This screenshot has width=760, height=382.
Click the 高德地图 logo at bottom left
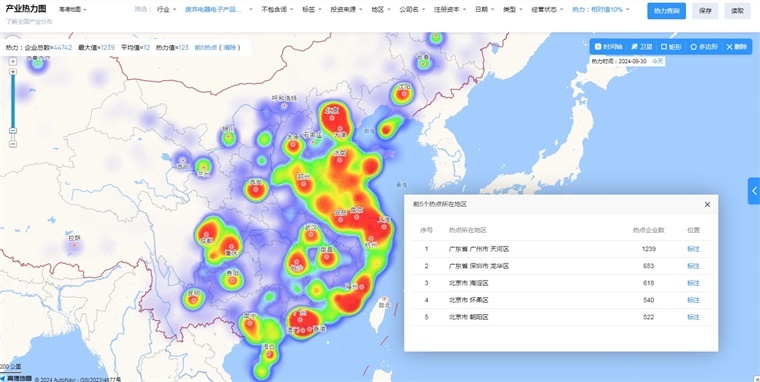tap(16, 378)
